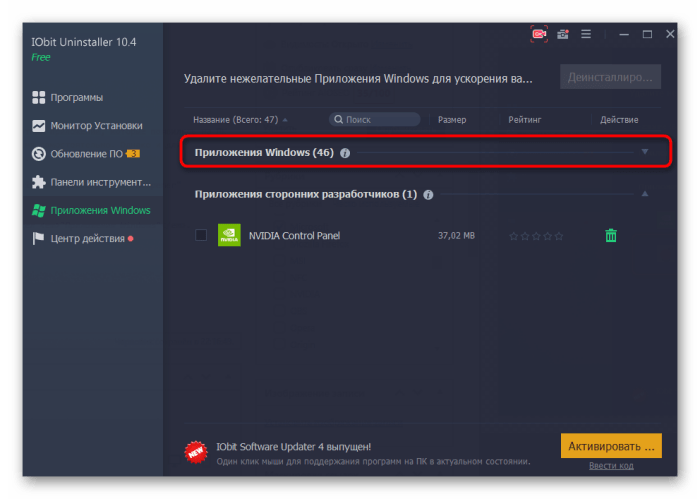Click the Free edition label
Screen dimensions: 700x499
coord(41,58)
